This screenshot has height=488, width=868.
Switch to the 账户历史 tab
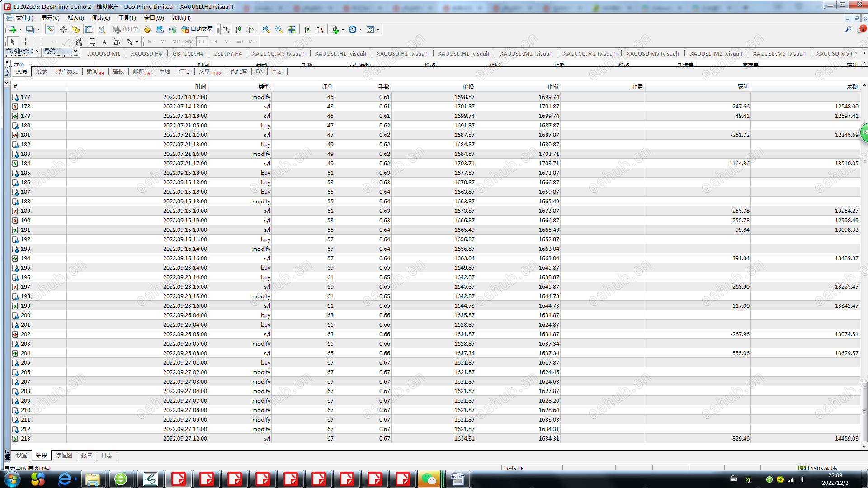tap(67, 71)
